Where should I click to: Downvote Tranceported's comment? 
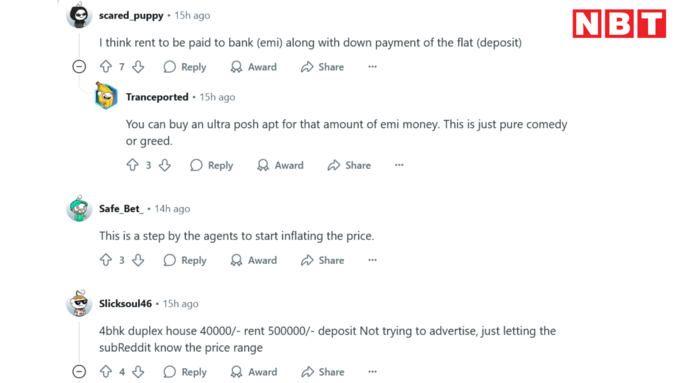[165, 165]
